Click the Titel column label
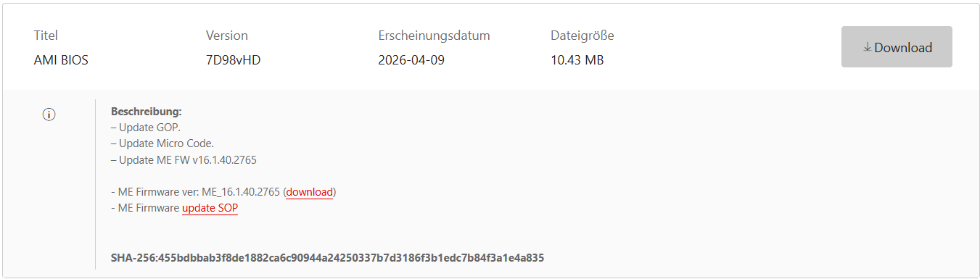This screenshot has height=279, width=980. click(x=46, y=36)
